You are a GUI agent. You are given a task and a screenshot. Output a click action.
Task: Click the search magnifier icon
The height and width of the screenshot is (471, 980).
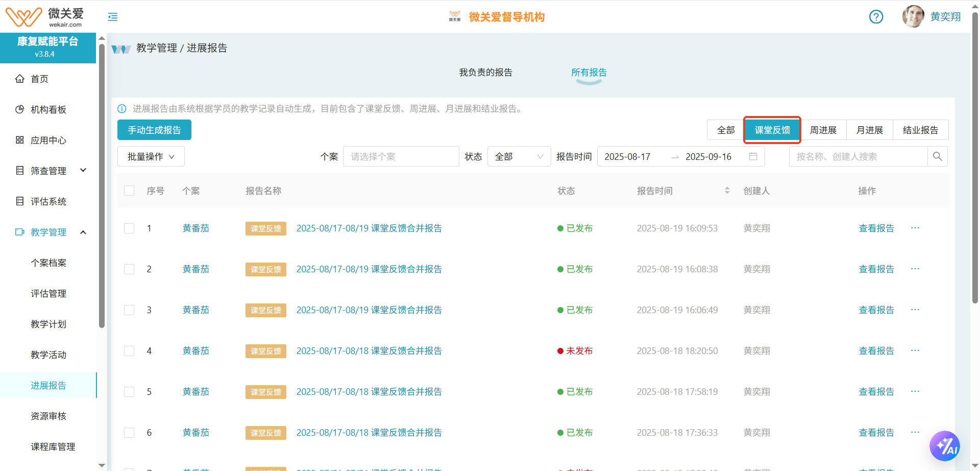click(937, 156)
